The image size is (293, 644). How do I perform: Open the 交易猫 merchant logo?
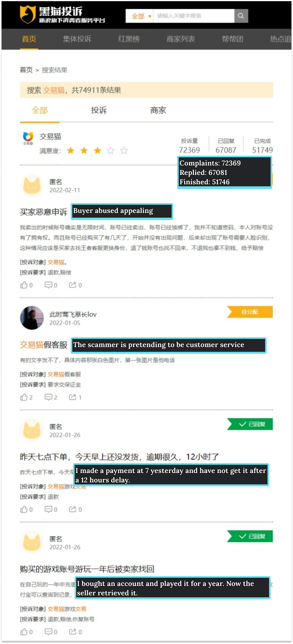pos(28,138)
